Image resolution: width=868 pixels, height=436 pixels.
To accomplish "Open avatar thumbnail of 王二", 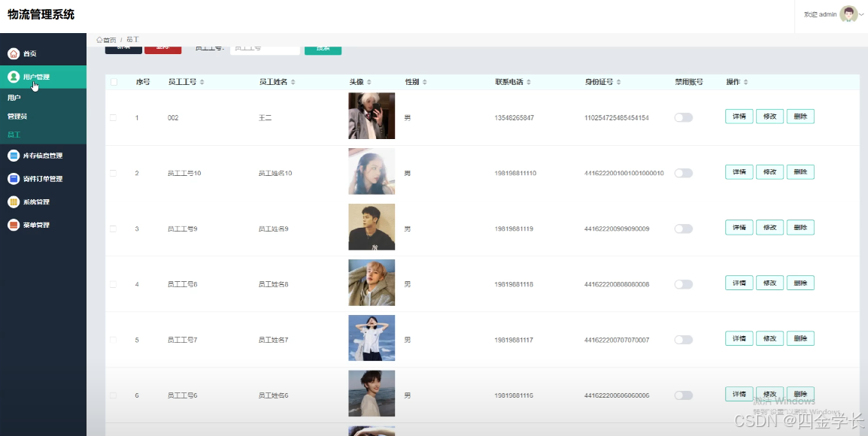I will (x=372, y=116).
